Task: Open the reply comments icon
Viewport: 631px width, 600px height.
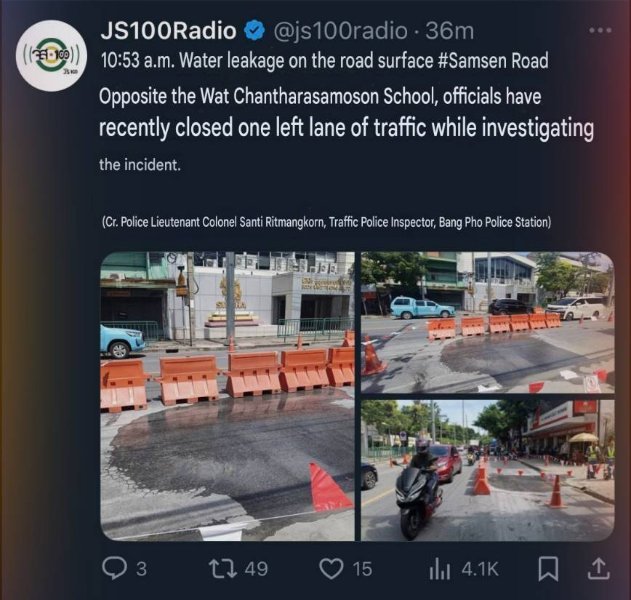Action: click(x=115, y=568)
